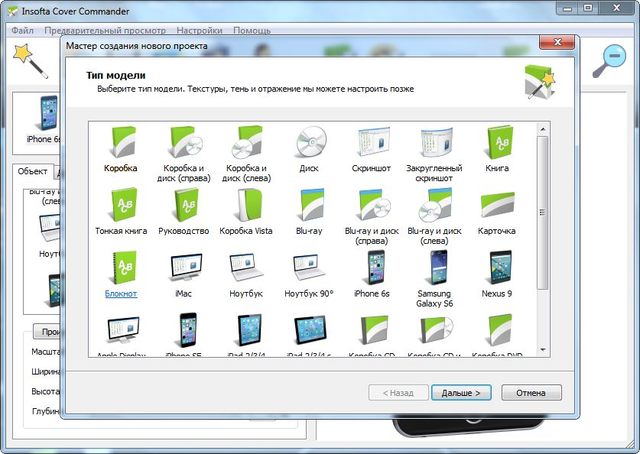This screenshot has height=454, width=640.
Task: Select the Коробка CD model icon
Action: pyautogui.click(x=373, y=331)
